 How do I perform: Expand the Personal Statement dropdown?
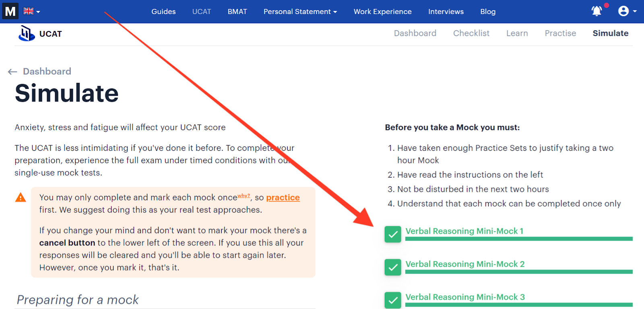point(300,12)
